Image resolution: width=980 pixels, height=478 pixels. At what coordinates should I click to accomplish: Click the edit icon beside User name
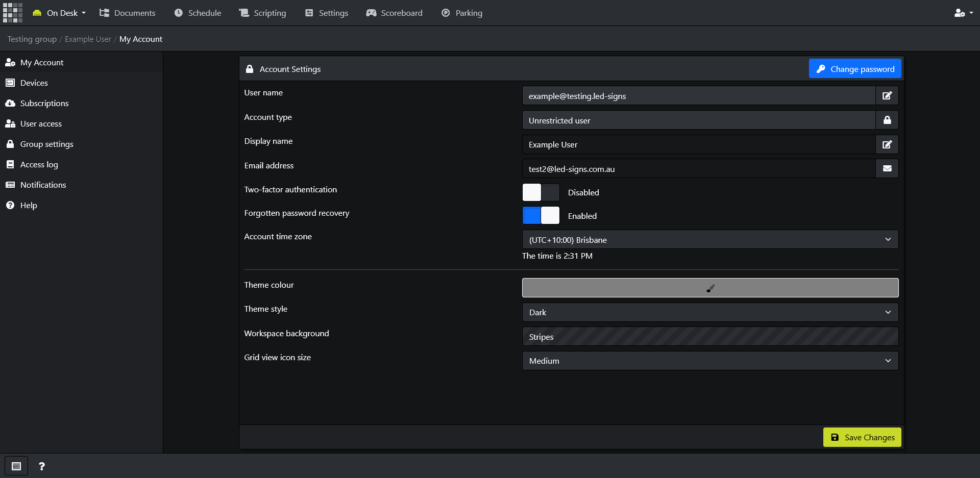887,96
